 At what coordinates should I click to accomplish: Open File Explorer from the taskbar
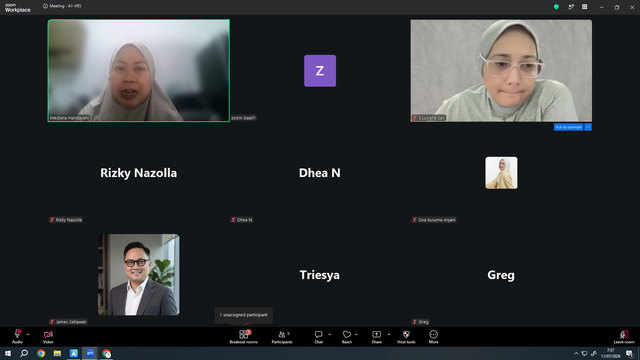click(x=57, y=353)
